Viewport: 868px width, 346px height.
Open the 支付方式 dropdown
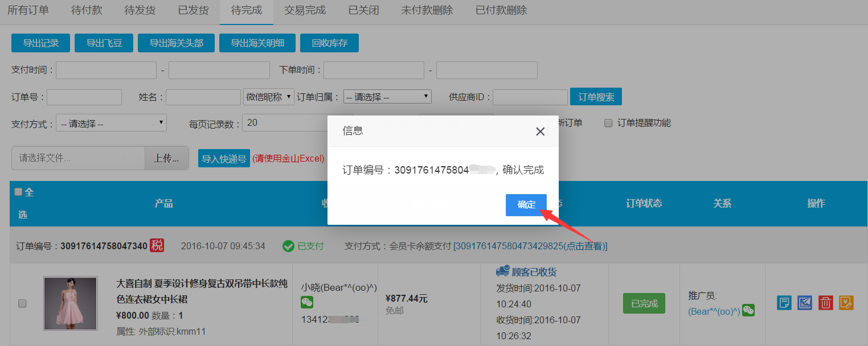111,123
